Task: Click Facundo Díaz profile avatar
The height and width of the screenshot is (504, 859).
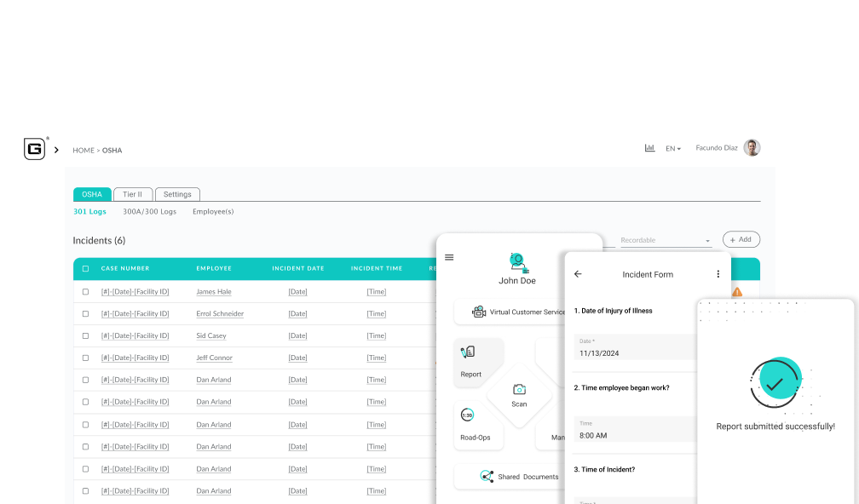Action: [x=751, y=148]
